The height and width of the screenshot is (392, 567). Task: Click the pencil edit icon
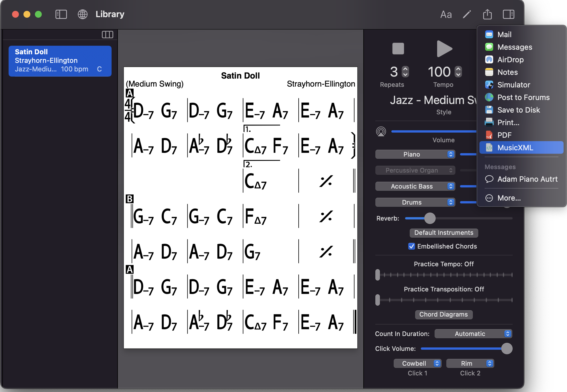point(467,14)
